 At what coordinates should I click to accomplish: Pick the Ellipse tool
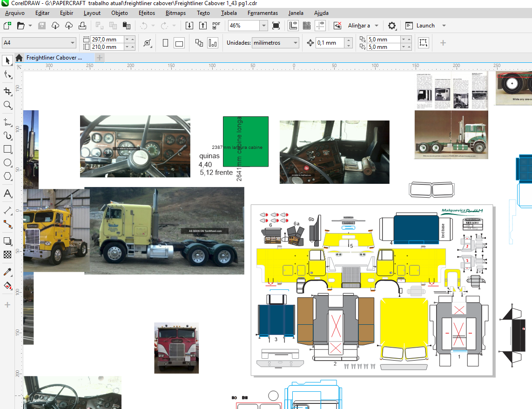coord(7,163)
